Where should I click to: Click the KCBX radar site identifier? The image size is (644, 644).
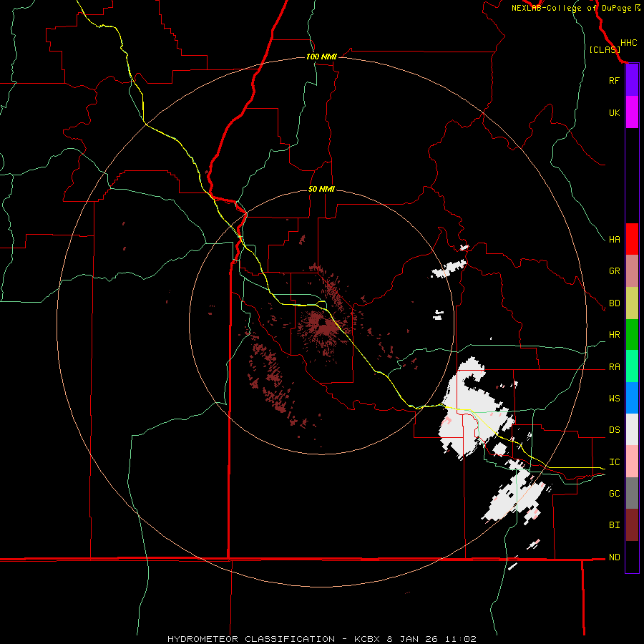click(x=367, y=639)
